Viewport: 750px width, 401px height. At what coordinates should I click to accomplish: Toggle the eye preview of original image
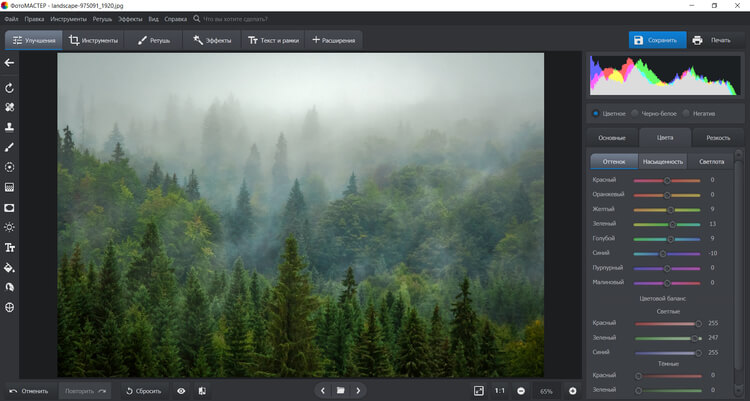[x=181, y=390]
